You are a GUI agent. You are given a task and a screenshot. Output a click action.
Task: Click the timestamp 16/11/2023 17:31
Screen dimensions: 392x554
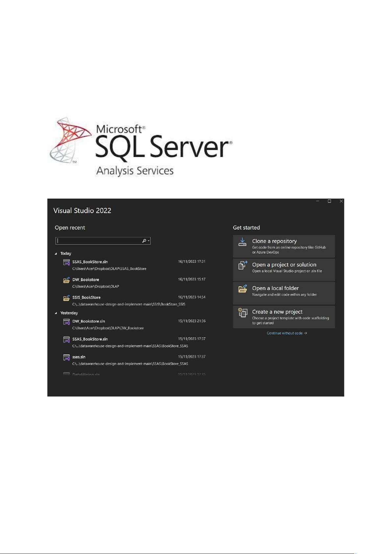point(192,262)
